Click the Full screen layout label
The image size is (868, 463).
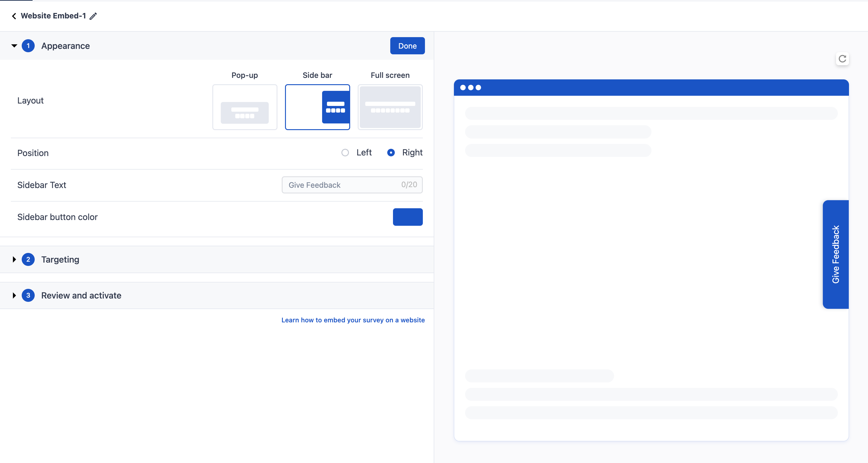pyautogui.click(x=390, y=75)
